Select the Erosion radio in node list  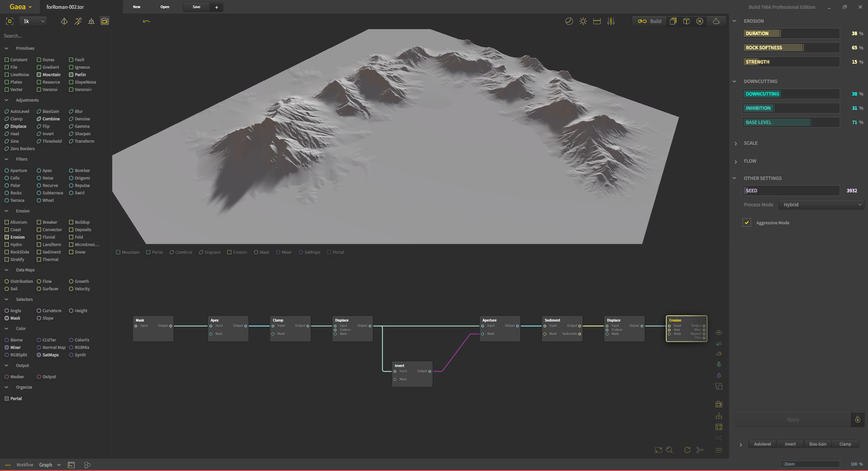click(230, 252)
